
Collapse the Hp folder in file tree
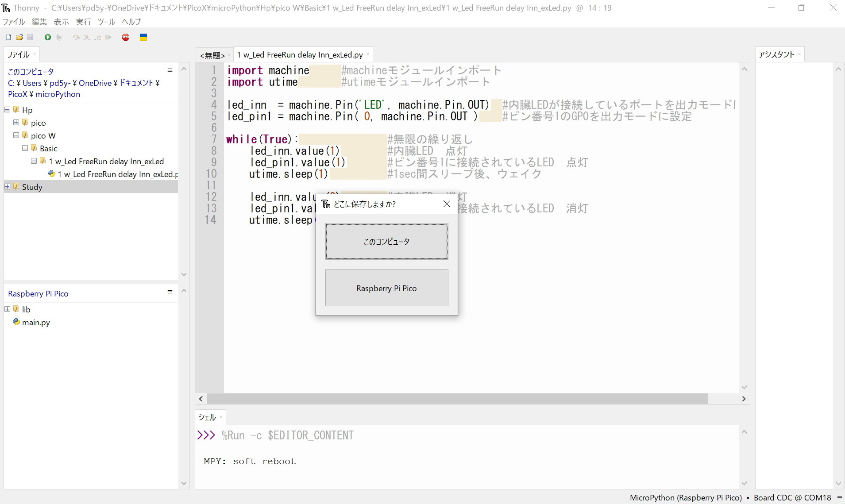(x=8, y=110)
